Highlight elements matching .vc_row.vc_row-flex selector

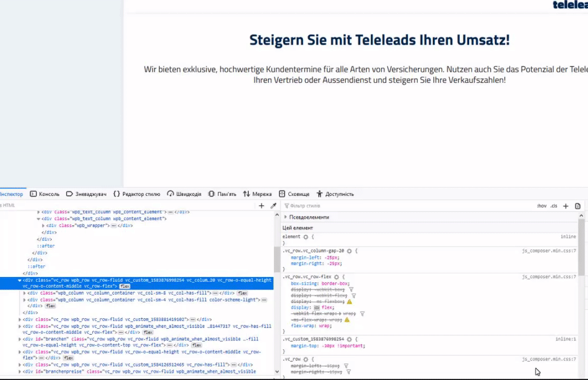(336, 277)
